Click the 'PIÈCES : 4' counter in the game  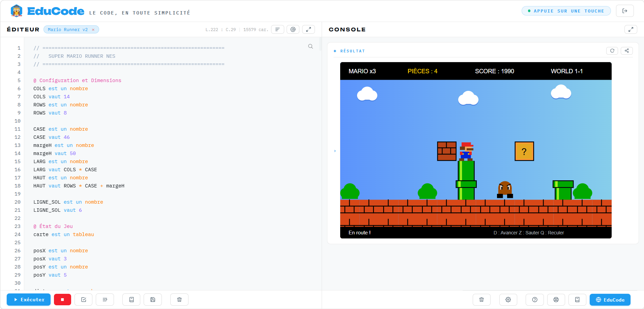click(x=422, y=71)
